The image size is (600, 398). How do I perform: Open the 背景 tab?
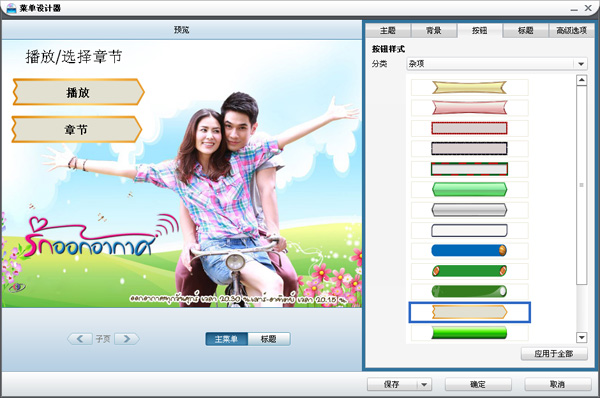tap(434, 31)
